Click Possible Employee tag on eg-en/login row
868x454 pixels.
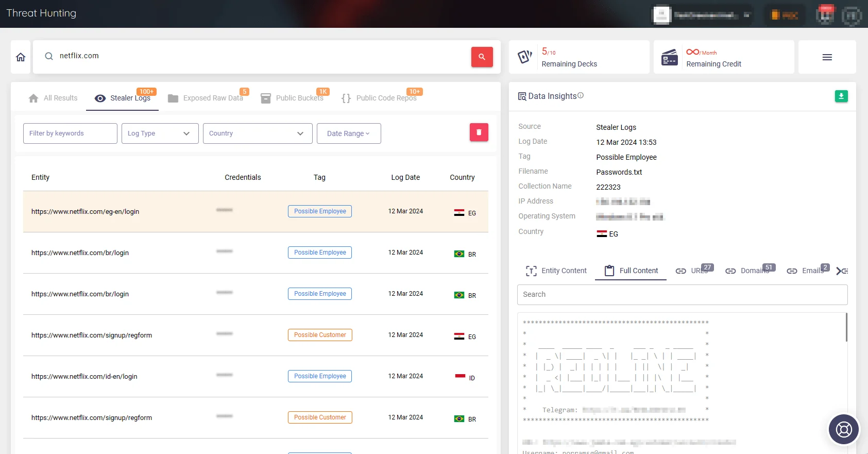[x=320, y=211]
